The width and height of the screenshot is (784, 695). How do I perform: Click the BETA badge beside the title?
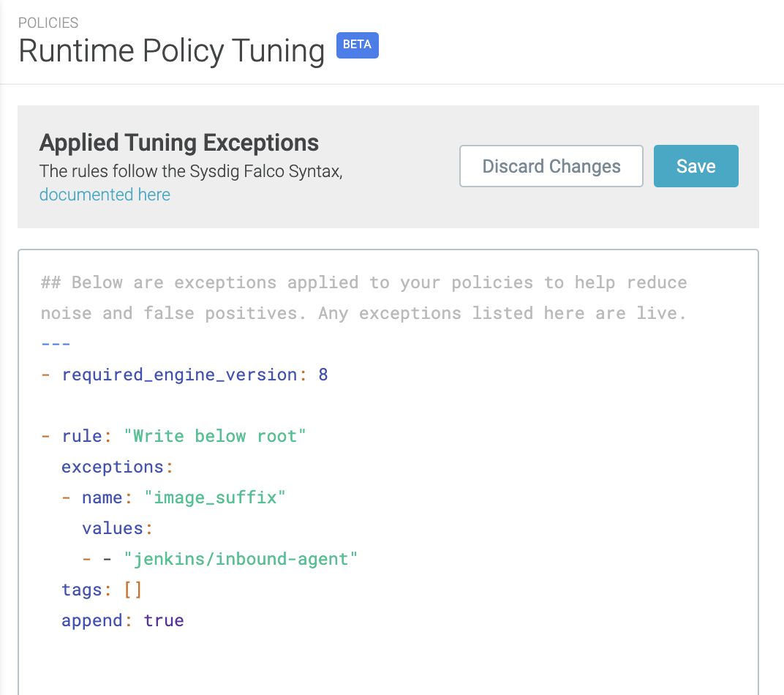(357, 45)
